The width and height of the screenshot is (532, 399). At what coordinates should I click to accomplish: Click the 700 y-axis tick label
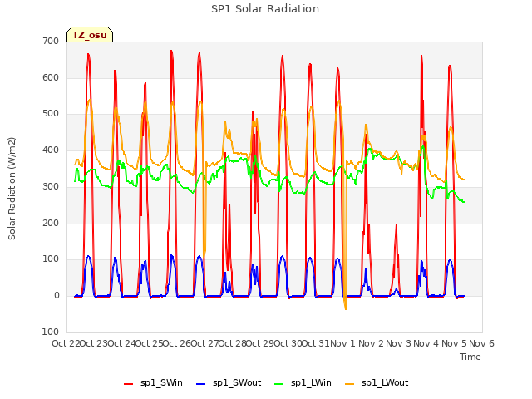pyautogui.click(x=51, y=41)
